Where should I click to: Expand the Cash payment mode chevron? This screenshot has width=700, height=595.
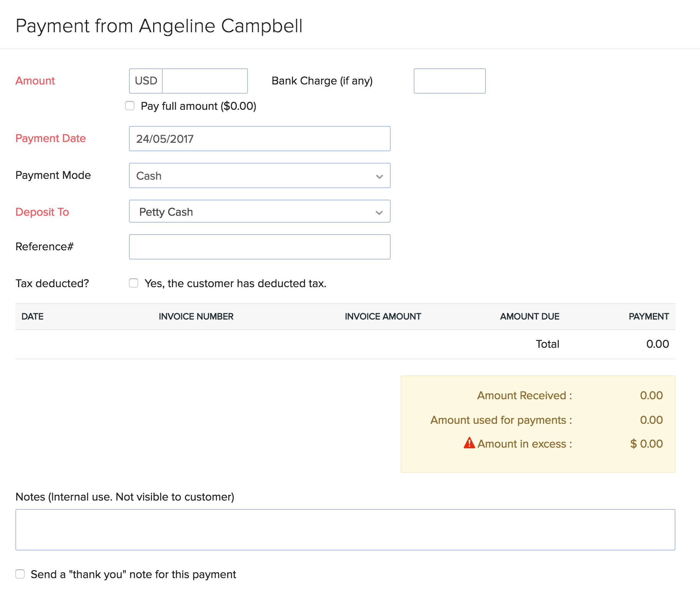[378, 176]
